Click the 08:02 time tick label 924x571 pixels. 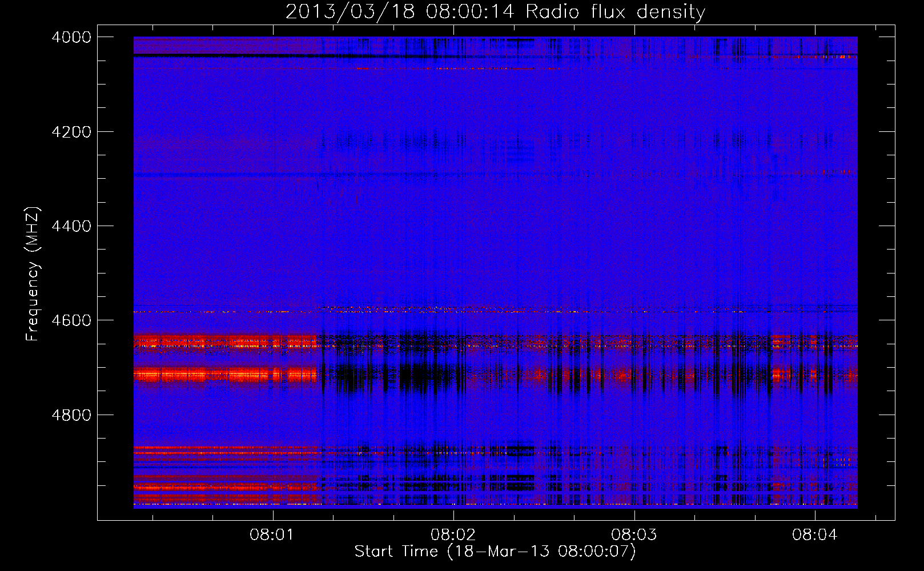click(x=453, y=535)
